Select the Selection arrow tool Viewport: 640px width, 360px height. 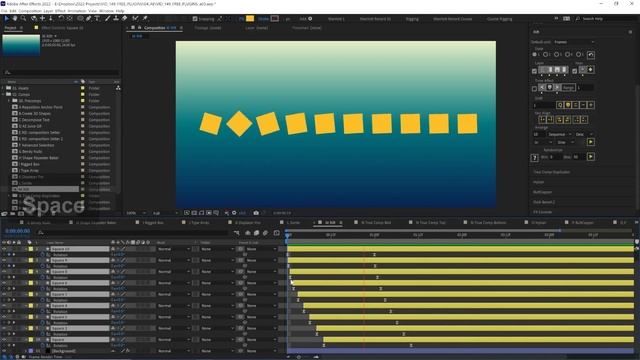pos(7,18)
